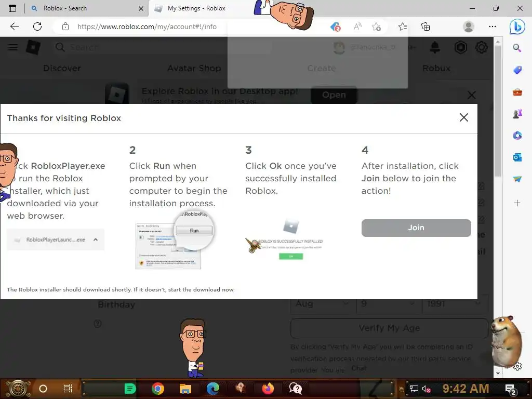Dismiss the Desktop app banner
This screenshot has height=399, width=532.
click(x=472, y=95)
